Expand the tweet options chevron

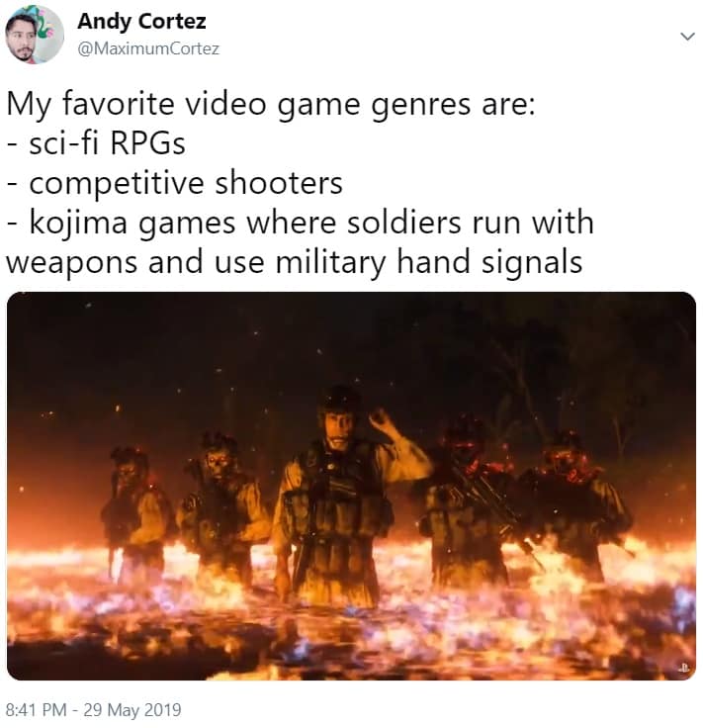[687, 37]
